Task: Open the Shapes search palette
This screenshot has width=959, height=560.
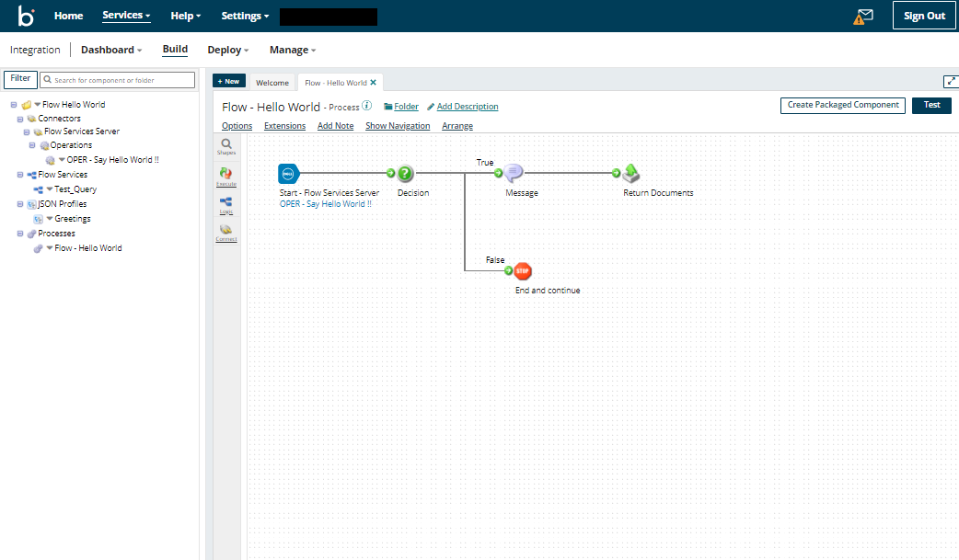Action: [x=226, y=146]
